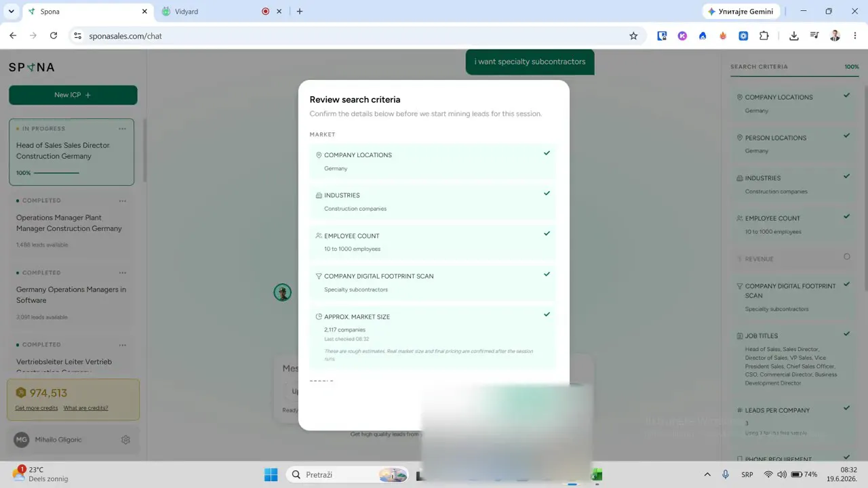Screen dimensions: 868x488
Task: Click the microphone tray icon
Action: coord(726,474)
